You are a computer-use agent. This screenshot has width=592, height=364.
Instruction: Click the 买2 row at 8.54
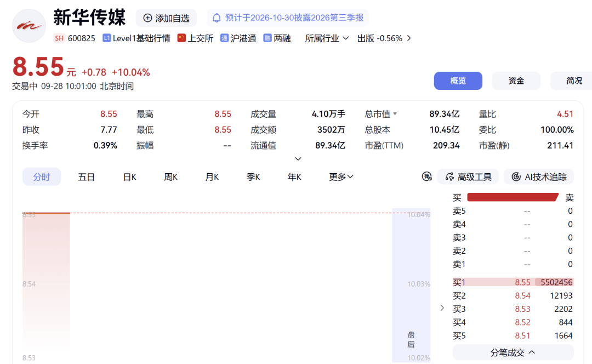[513, 295]
